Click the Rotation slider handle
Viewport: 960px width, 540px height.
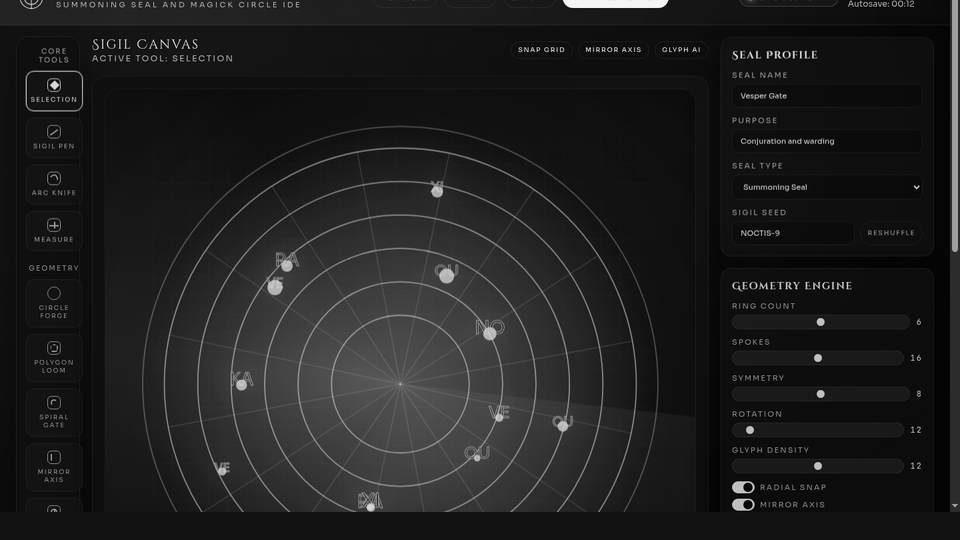pos(750,430)
